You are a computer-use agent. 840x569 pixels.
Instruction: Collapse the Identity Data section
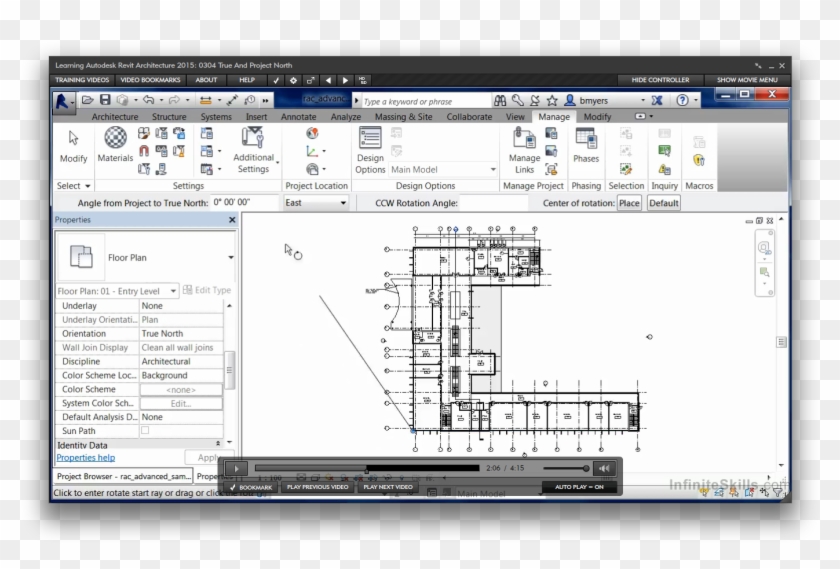point(218,444)
